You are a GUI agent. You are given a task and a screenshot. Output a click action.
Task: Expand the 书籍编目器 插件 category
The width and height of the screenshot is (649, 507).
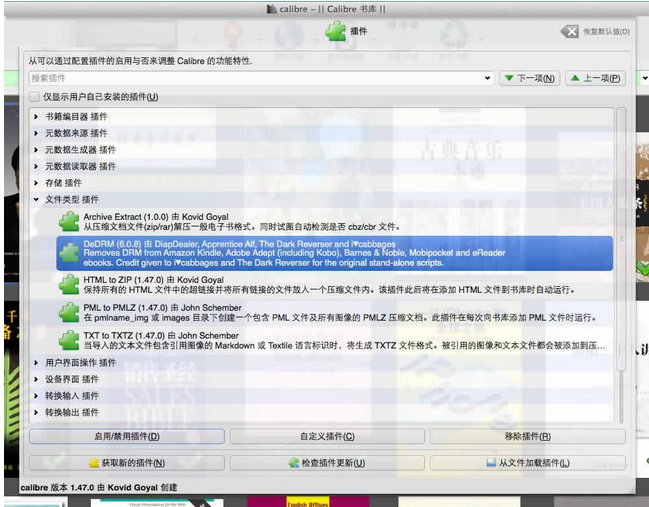[36, 117]
